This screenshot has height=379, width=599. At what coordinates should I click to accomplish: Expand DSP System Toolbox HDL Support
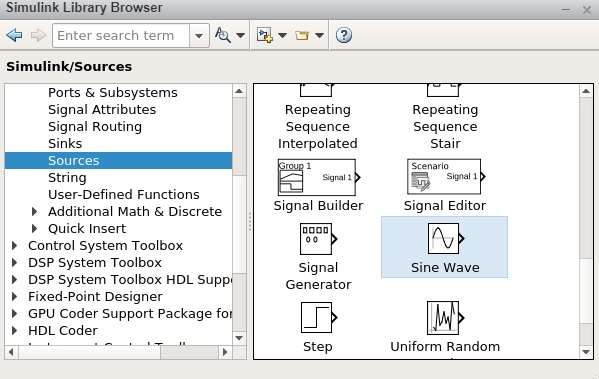[15, 279]
